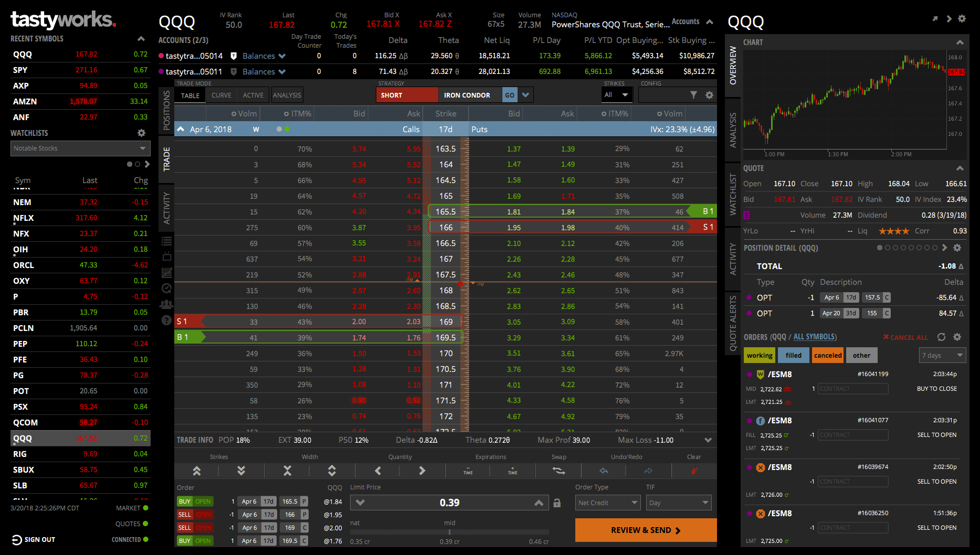Toggle the working orders filter
The height and width of the screenshot is (555, 980).
pos(760,355)
